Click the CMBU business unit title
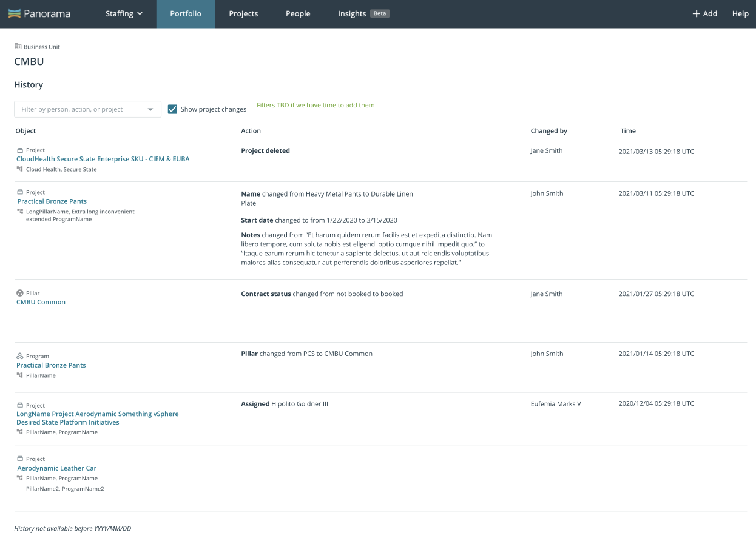Image resolution: width=756 pixels, height=558 pixels. pyautogui.click(x=29, y=61)
